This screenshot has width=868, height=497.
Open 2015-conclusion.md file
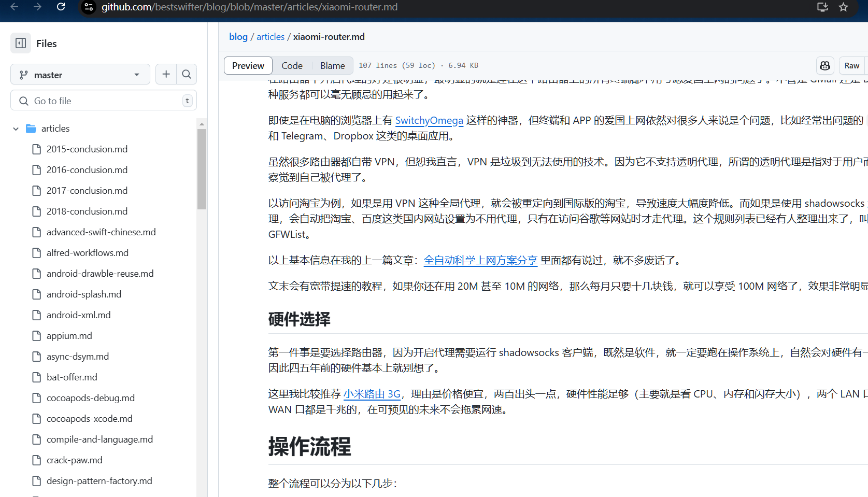pyautogui.click(x=87, y=149)
